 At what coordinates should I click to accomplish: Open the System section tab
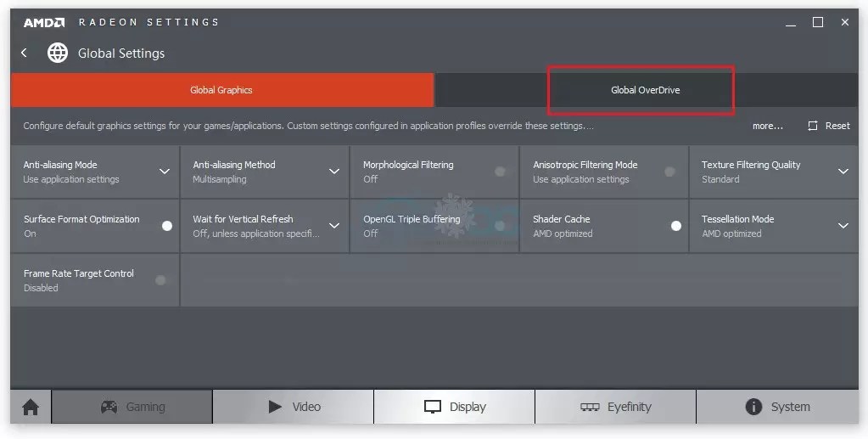pyautogui.click(x=777, y=407)
